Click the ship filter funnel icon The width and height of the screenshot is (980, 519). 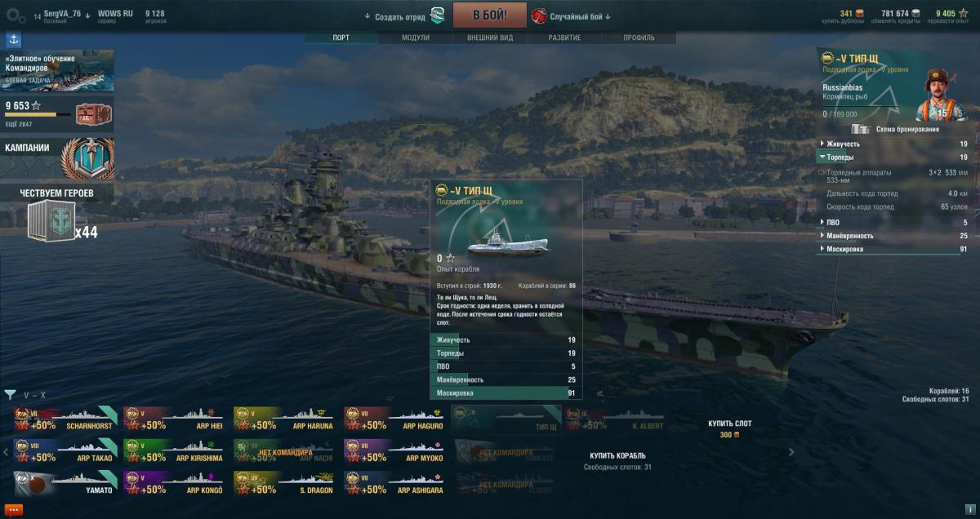pos(10,395)
